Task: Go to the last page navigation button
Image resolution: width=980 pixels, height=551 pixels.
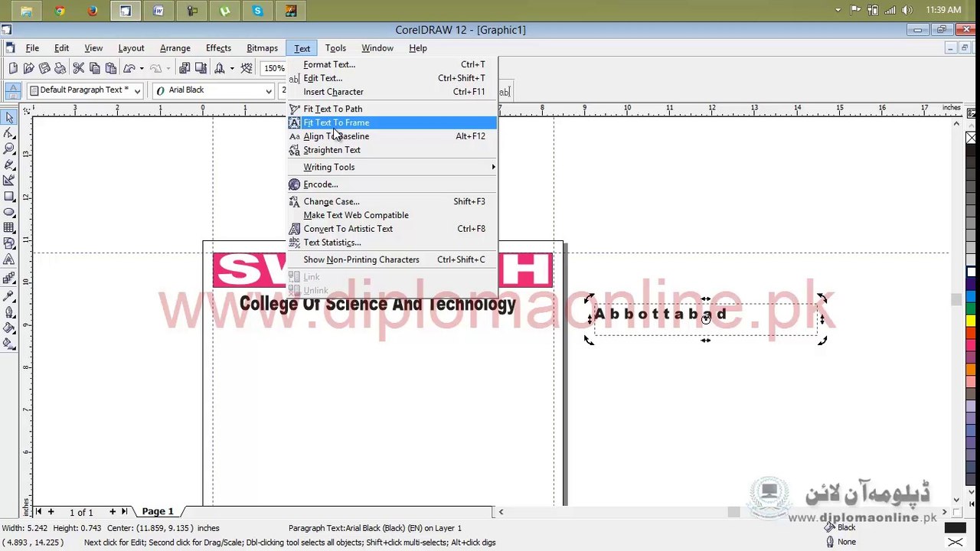Action: tap(124, 511)
